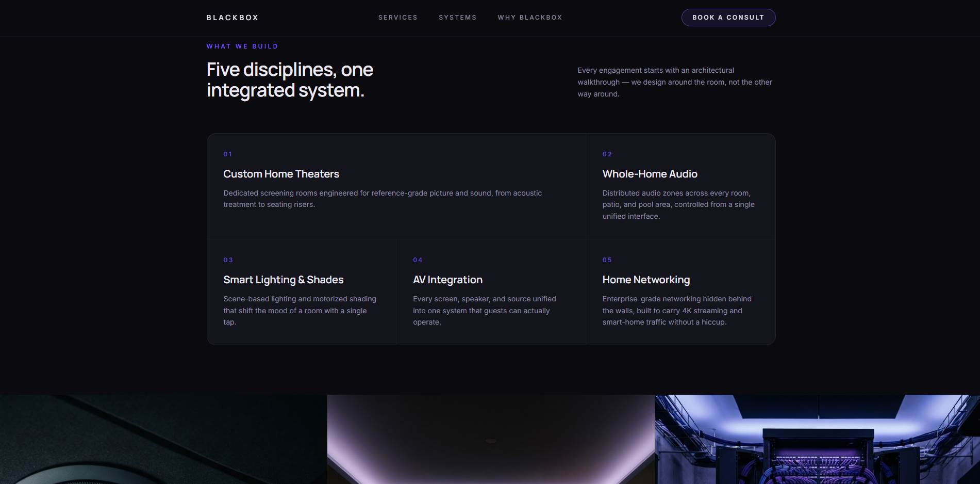980x484 pixels.
Task: Click the 02 number label
Action: pos(607,154)
